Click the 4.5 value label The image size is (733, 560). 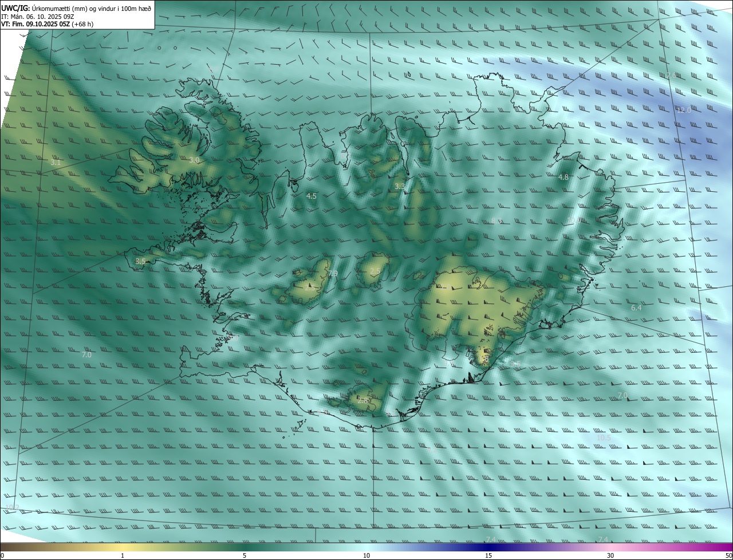point(312,196)
